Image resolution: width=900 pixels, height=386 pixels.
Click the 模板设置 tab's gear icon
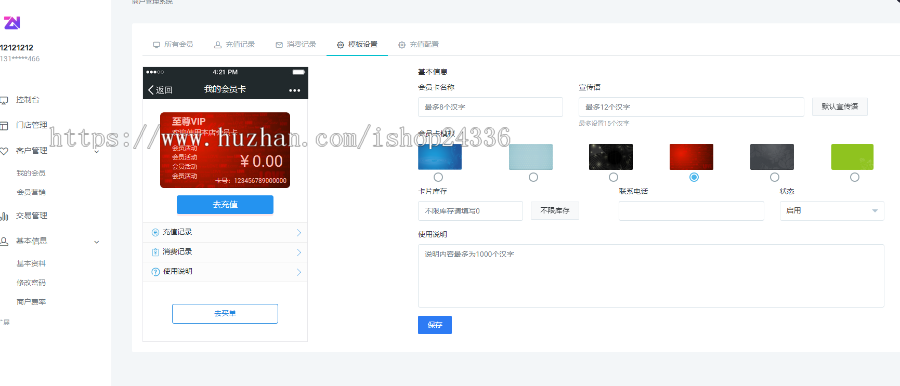[x=340, y=44]
